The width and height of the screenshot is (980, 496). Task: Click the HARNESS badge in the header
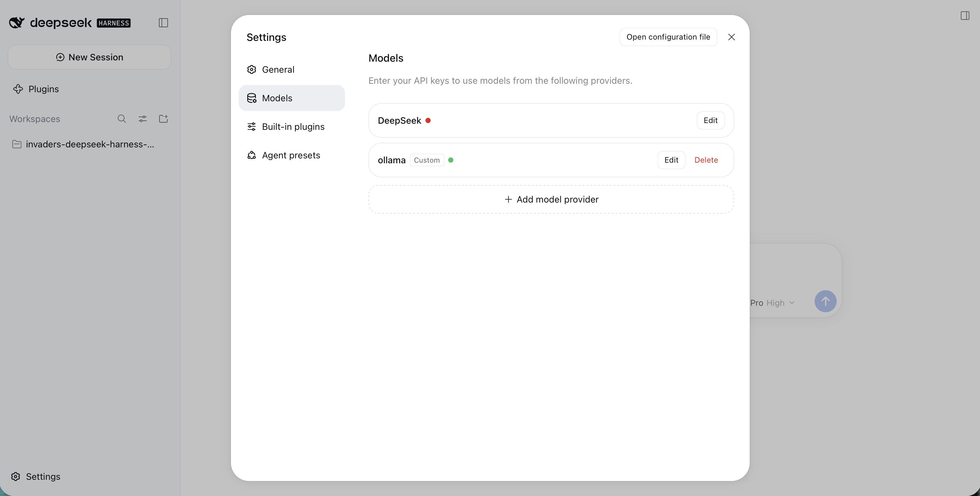(x=114, y=23)
